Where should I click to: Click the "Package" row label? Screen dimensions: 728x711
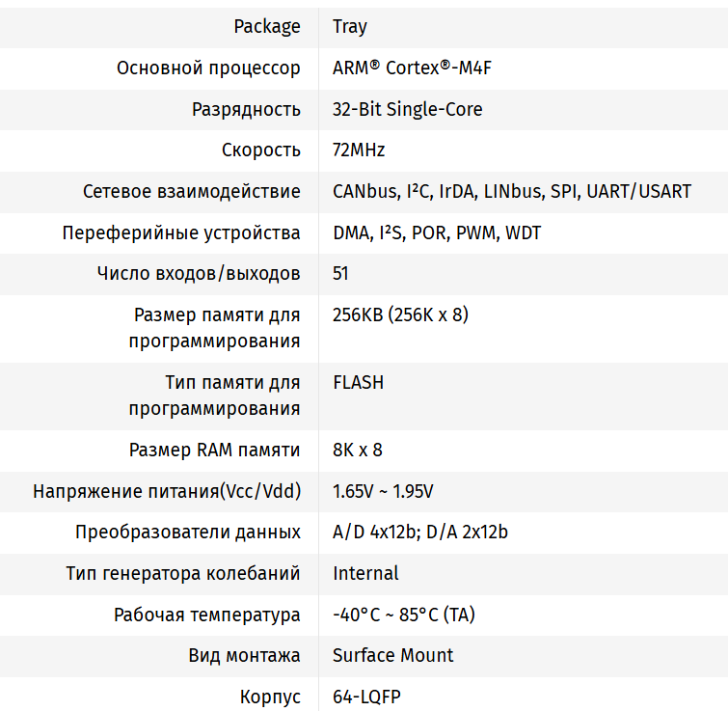point(267,27)
